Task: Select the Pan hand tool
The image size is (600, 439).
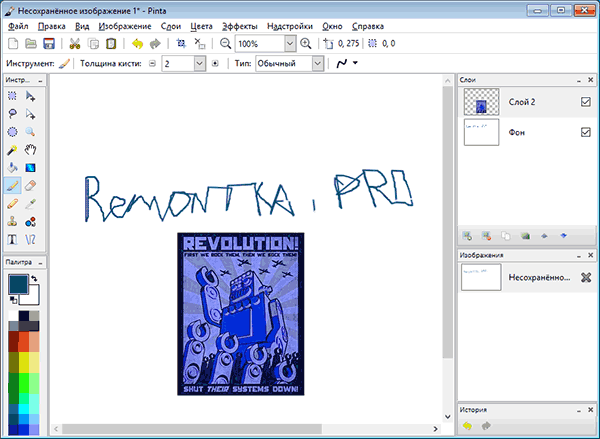Action: pyautogui.click(x=30, y=150)
